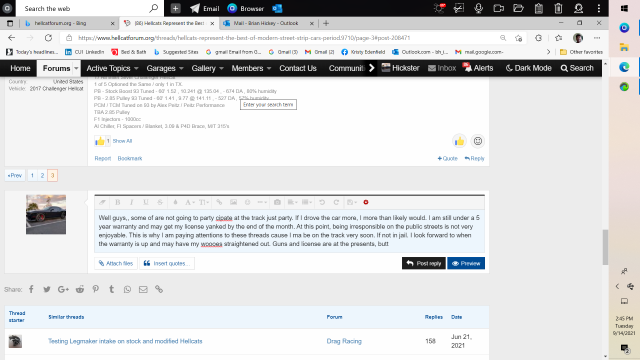Click the thumbs up like button on post

point(459,141)
